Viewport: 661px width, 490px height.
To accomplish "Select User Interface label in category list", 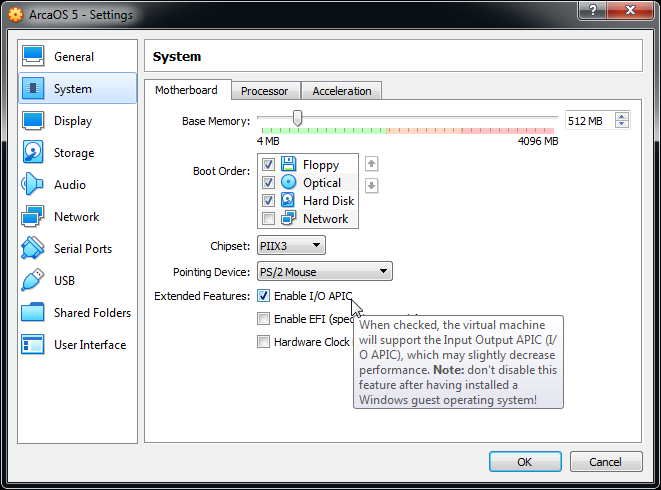I will tap(90, 345).
